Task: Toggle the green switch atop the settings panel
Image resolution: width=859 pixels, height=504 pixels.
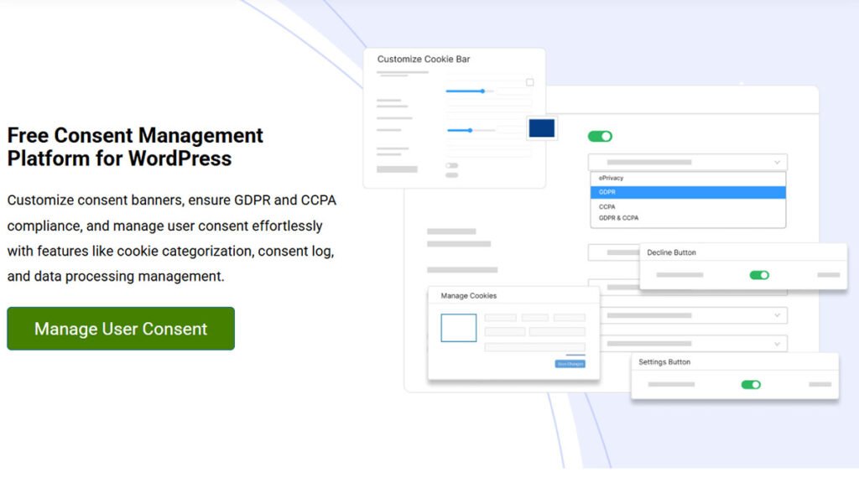Action: (600, 135)
